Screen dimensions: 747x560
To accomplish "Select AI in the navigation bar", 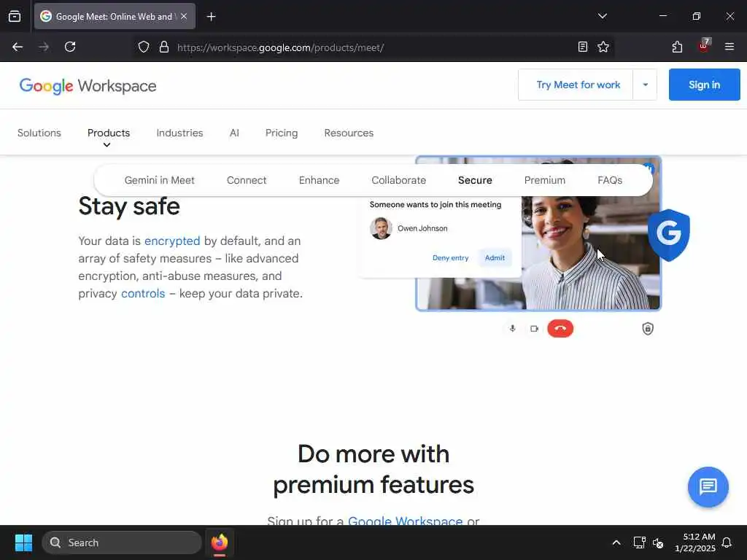I will point(234,133).
